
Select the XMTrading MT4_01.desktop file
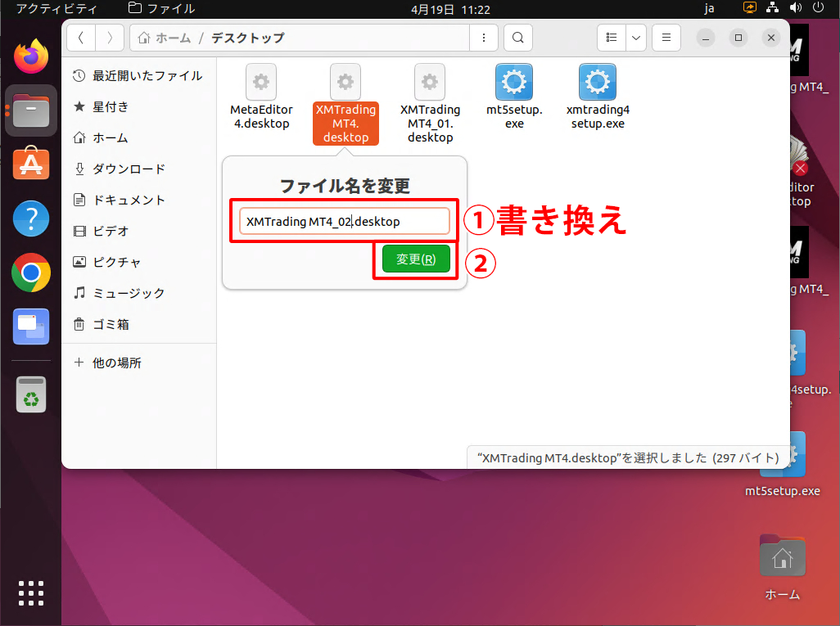click(430, 83)
